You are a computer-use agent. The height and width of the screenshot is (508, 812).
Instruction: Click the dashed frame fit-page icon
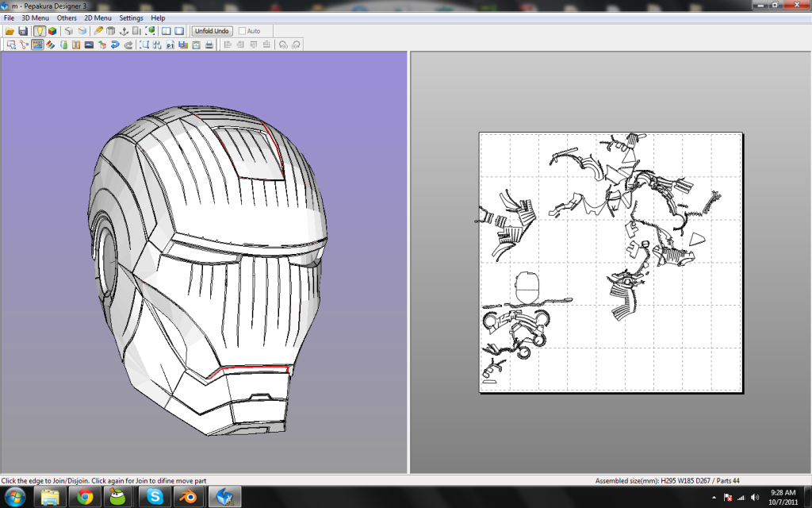(x=144, y=44)
